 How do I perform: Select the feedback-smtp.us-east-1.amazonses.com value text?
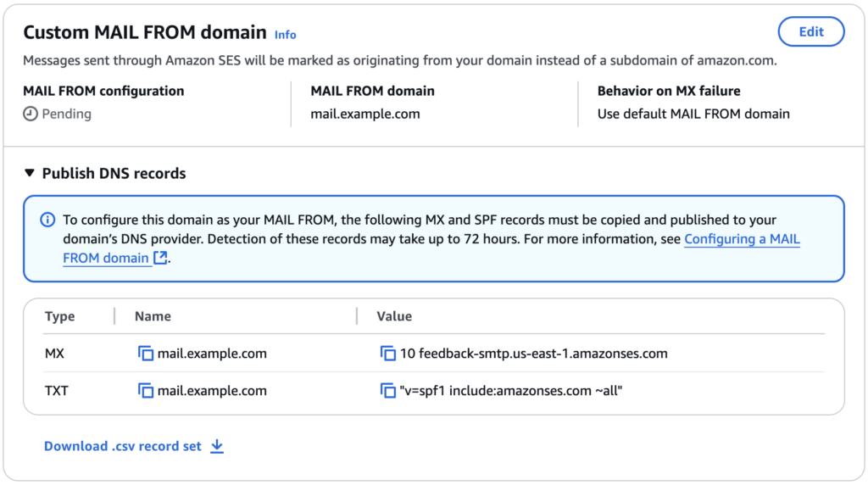coord(533,354)
